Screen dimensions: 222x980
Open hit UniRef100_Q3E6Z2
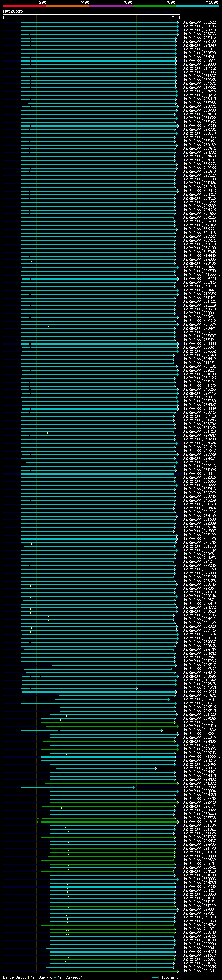pyautogui.click(x=199, y=23)
